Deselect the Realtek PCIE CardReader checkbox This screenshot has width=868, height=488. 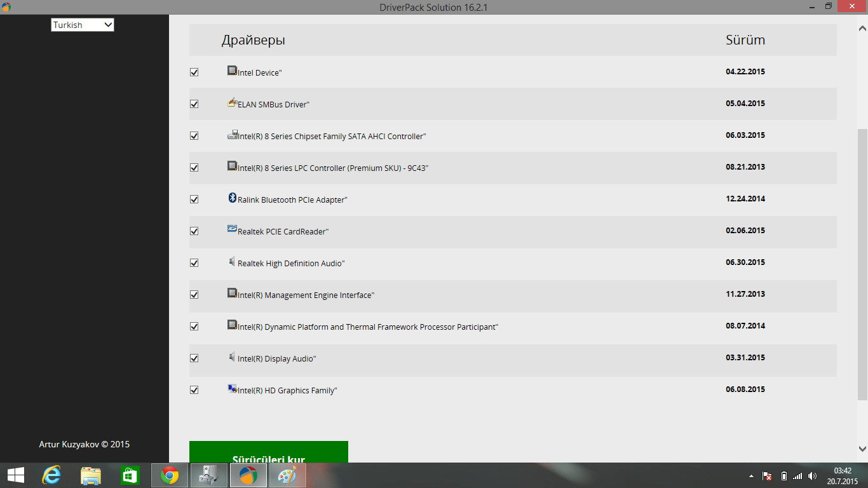click(194, 231)
